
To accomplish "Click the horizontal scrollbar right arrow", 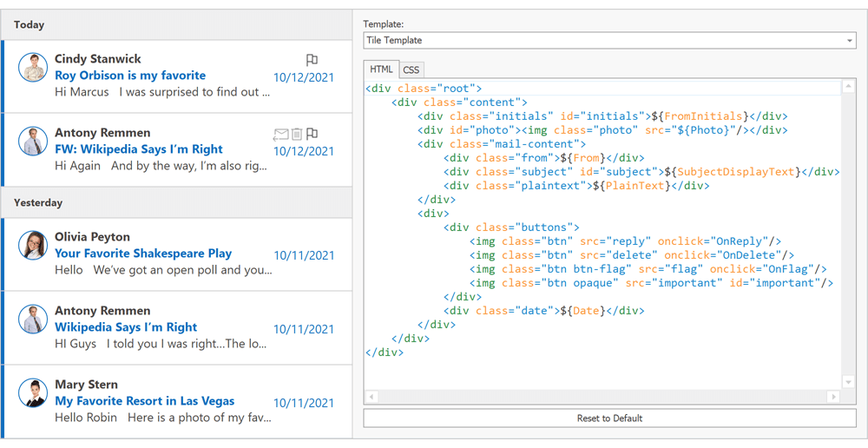I will (833, 397).
